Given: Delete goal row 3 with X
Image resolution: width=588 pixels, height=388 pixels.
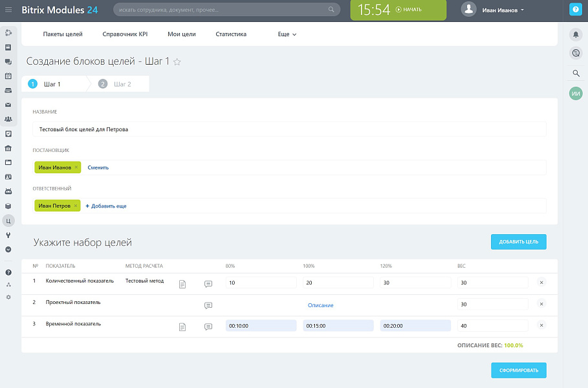Looking at the screenshot, I should 541,325.
